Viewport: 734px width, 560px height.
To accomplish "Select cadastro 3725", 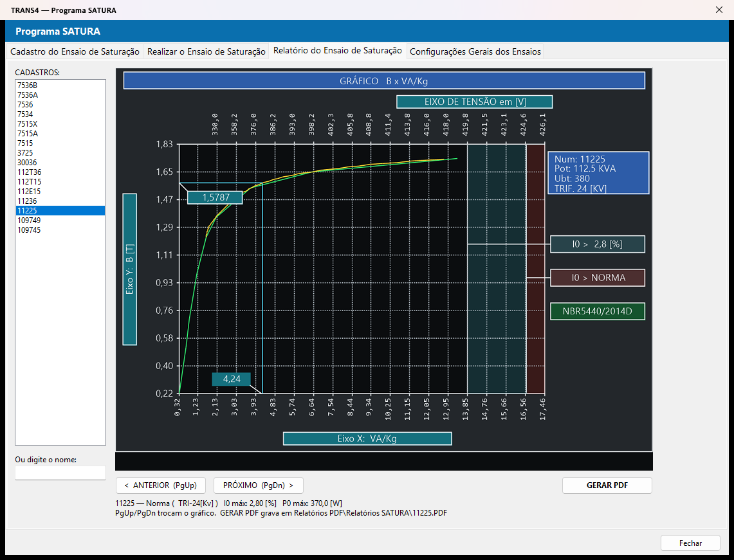I will pos(60,153).
